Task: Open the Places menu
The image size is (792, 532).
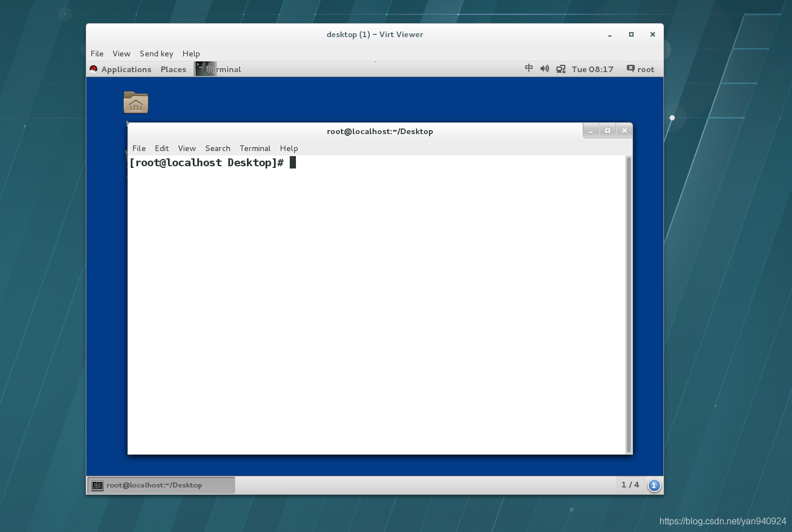Action: [173, 69]
